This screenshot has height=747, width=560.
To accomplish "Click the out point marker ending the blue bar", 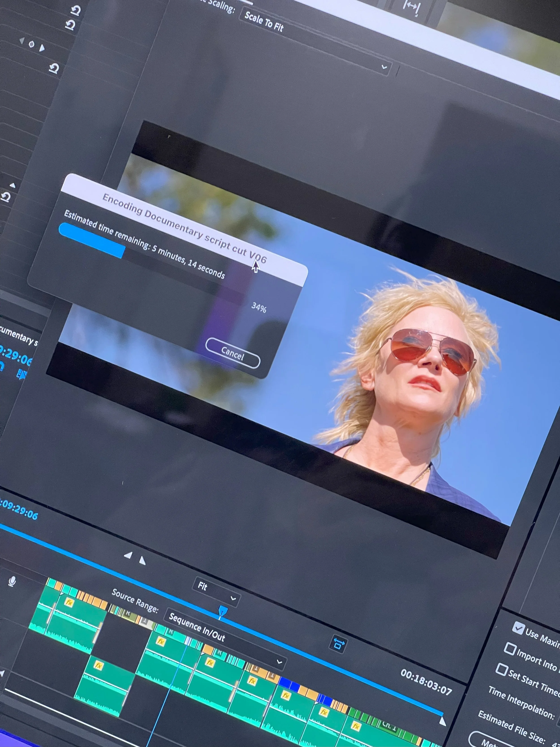I will point(443,721).
